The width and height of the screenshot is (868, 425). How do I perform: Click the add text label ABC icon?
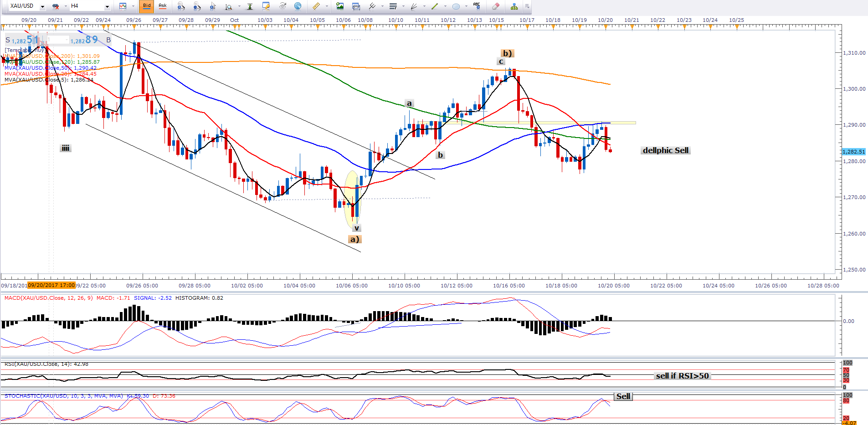[x=477, y=6]
